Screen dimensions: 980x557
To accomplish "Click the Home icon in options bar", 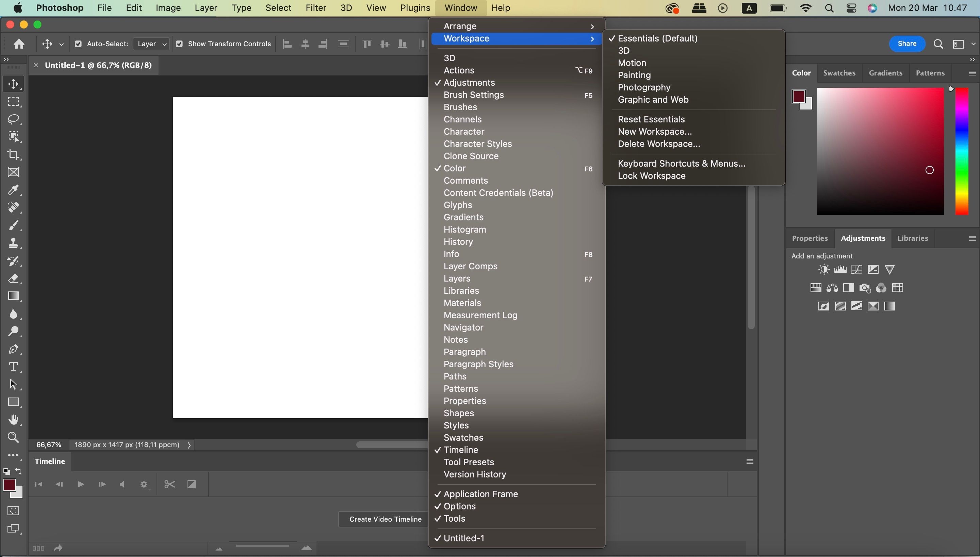I will click(x=19, y=44).
